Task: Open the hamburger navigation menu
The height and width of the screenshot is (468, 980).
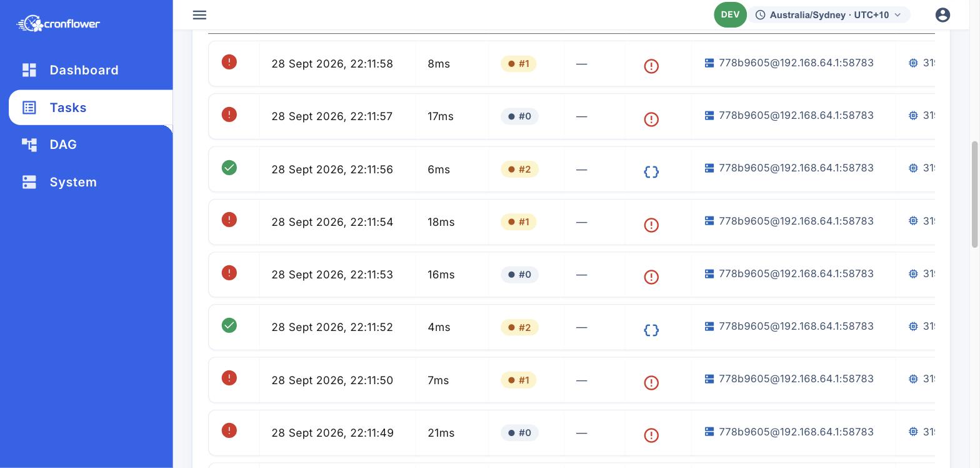Action: (x=199, y=15)
